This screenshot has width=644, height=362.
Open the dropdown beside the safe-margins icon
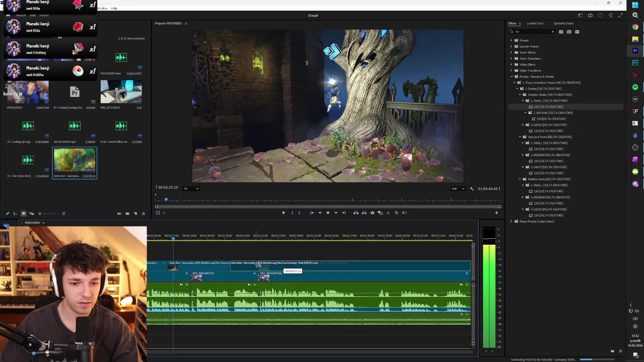164,213
